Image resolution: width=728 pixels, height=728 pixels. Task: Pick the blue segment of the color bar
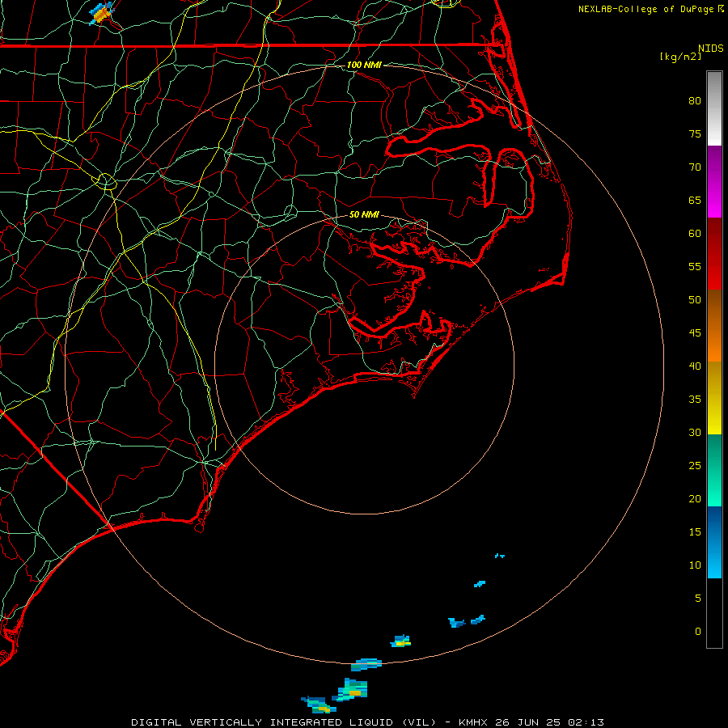click(714, 542)
